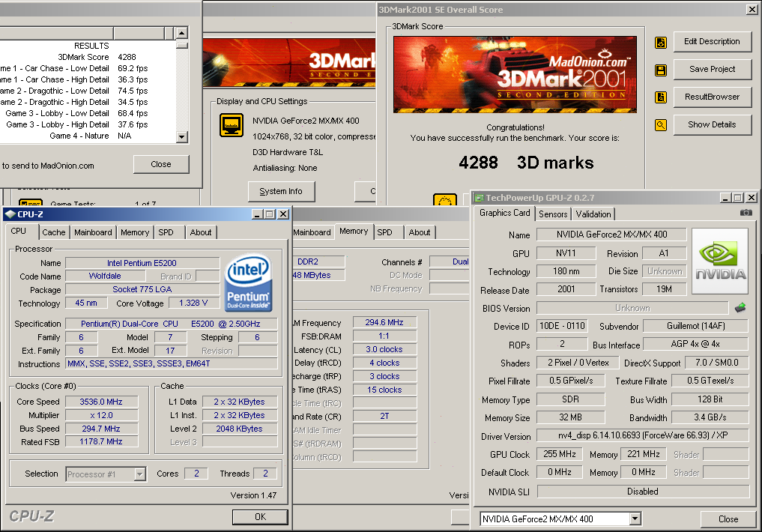
Task: Open the Processor #1 selection dropdown
Action: click(x=140, y=474)
